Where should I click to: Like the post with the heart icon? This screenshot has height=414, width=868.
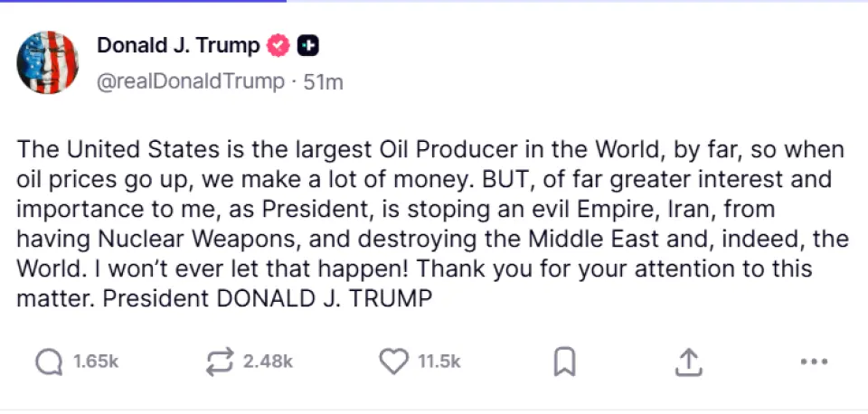393,362
